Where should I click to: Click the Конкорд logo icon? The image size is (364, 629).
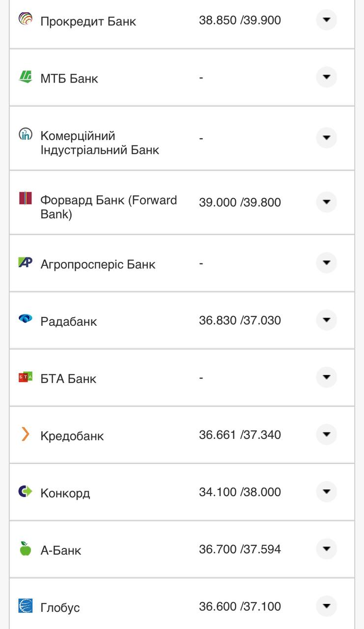coord(26,491)
